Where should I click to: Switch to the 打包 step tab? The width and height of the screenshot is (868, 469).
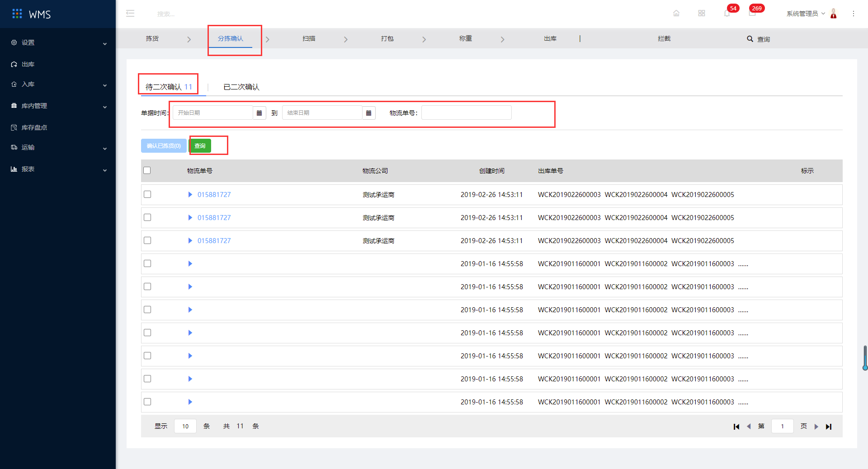pyautogui.click(x=387, y=39)
